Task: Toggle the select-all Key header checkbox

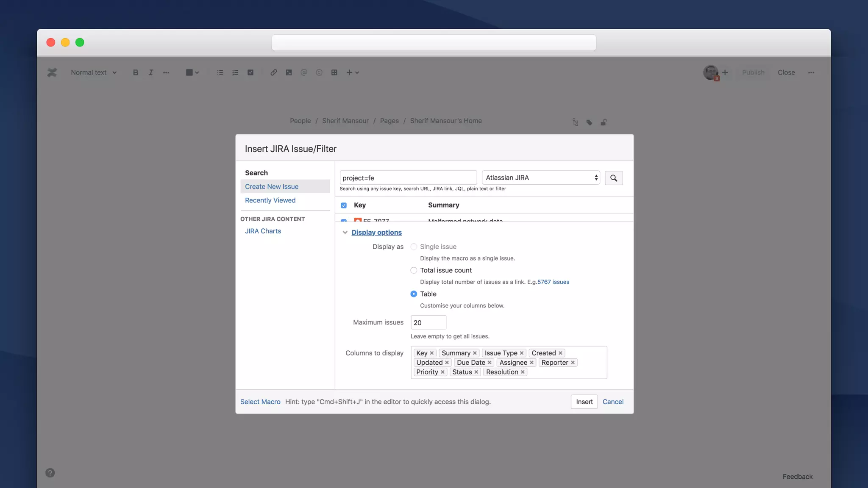Action: (344, 205)
